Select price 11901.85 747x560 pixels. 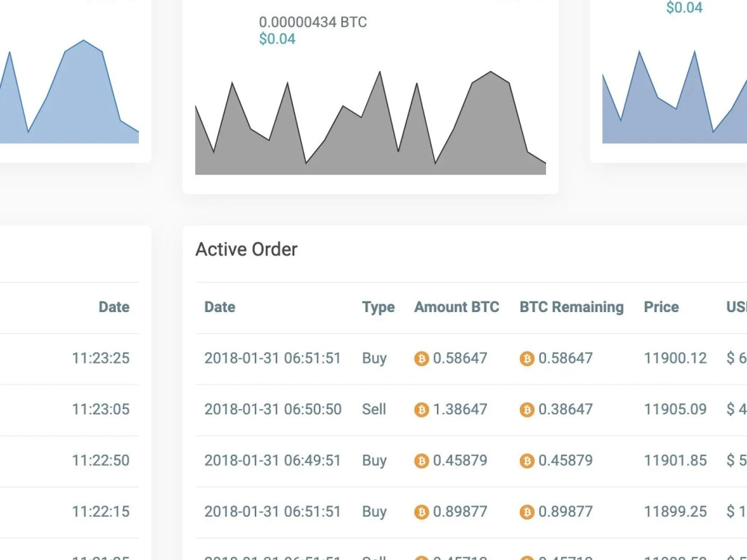[x=675, y=461]
